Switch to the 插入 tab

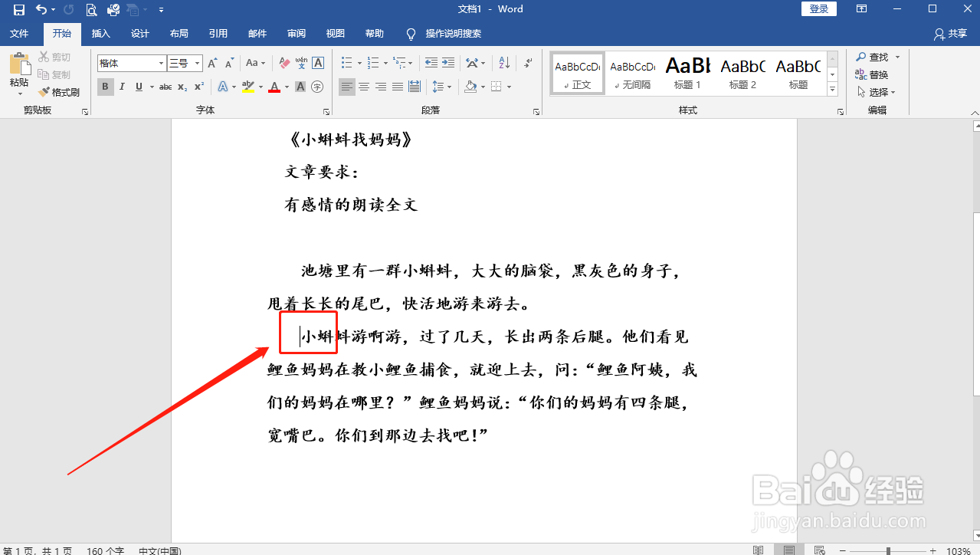(101, 34)
